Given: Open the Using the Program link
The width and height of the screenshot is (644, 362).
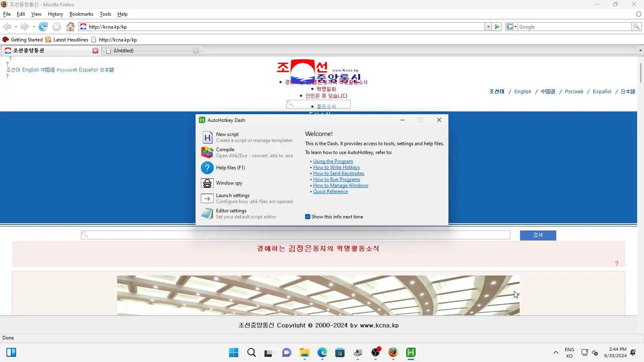Looking at the screenshot, I should 333,161.
